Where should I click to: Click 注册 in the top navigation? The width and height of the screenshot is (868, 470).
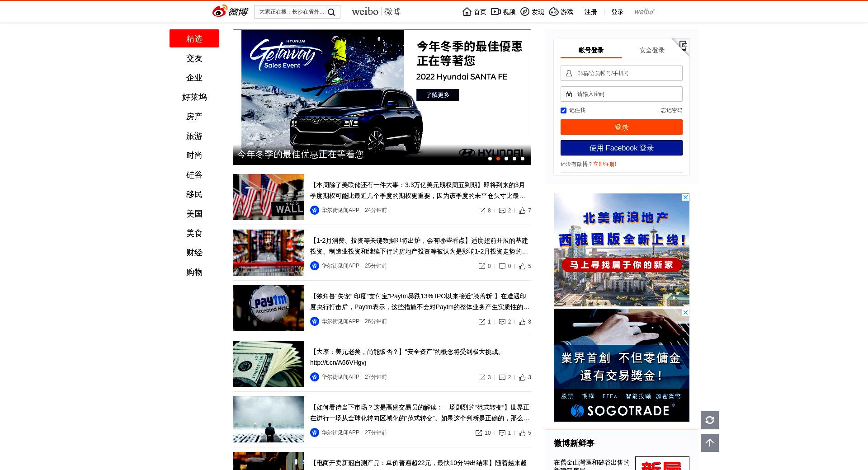[x=590, y=12]
